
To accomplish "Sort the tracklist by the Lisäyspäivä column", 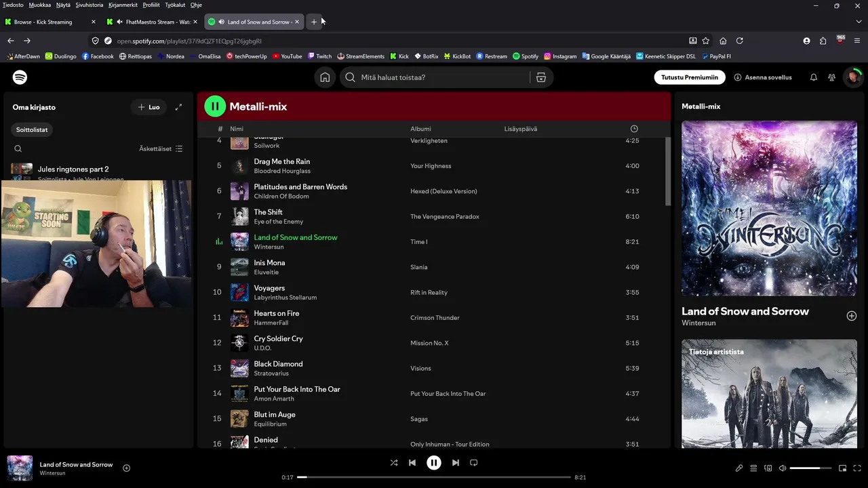I will [521, 129].
